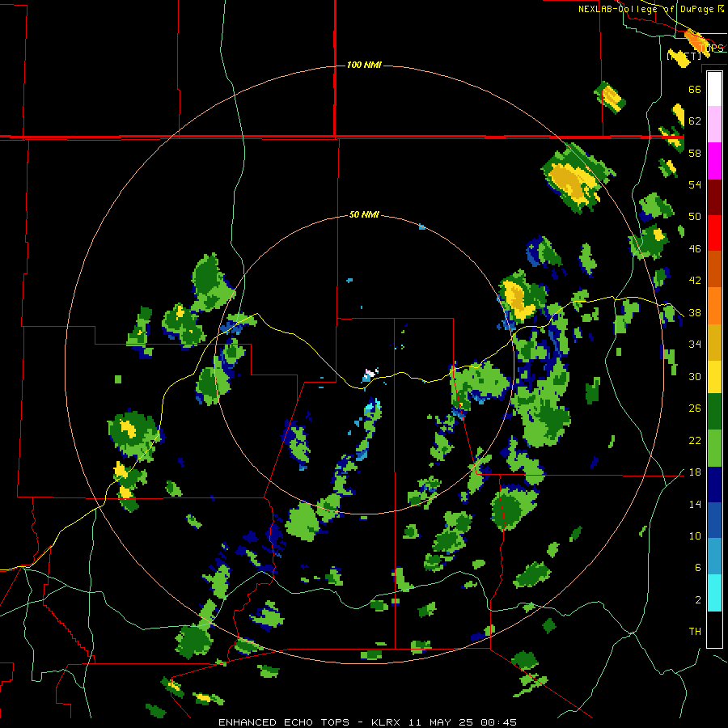Pick the bright yellow legend color block
Image resolution: width=728 pixels, height=728 pixels.
click(714, 377)
